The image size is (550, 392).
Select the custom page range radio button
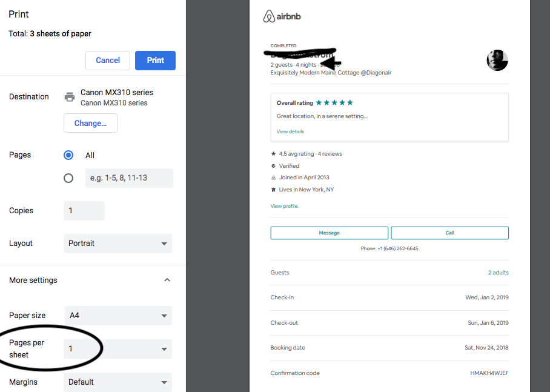pyautogui.click(x=68, y=178)
